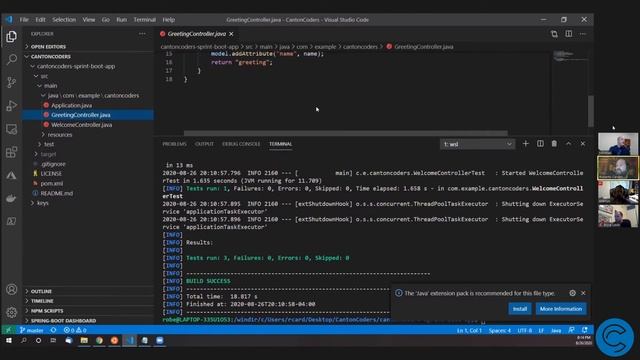Open the Docker view in activity bar
Screen dimensions: 640x360
coord(11,198)
